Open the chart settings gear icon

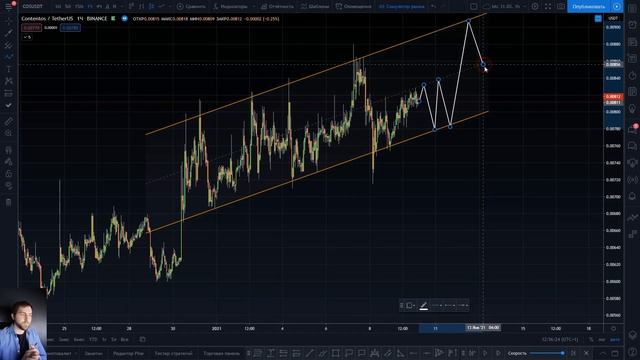click(535, 6)
